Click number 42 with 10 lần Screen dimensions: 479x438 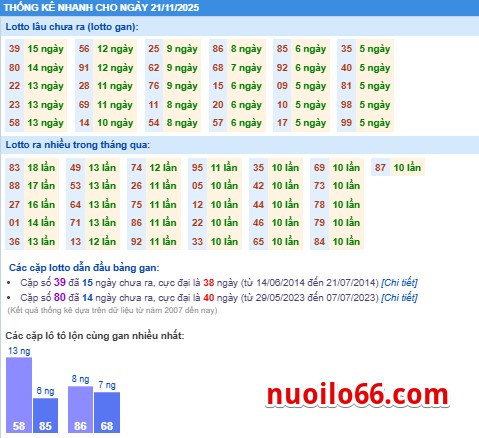pos(258,186)
